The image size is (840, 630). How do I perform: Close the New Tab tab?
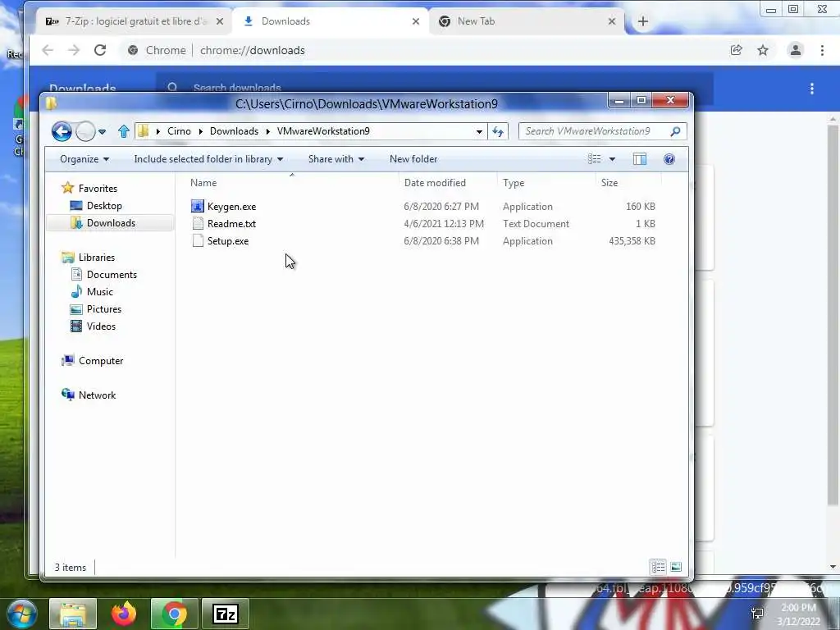point(612,21)
